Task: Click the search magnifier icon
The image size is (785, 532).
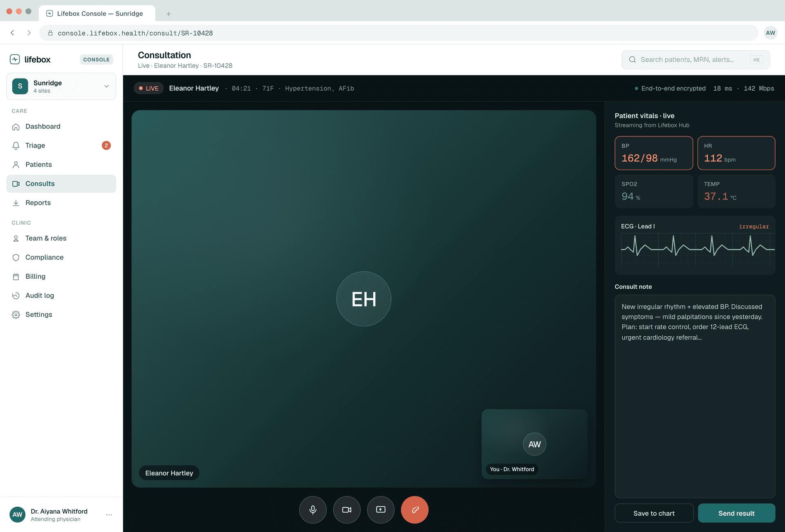Action: [x=632, y=60]
